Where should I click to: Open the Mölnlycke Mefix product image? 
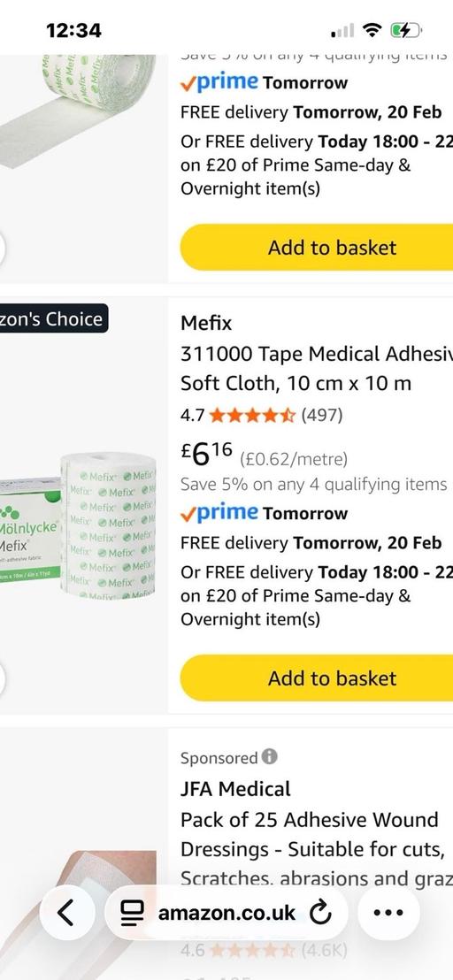(x=78, y=524)
